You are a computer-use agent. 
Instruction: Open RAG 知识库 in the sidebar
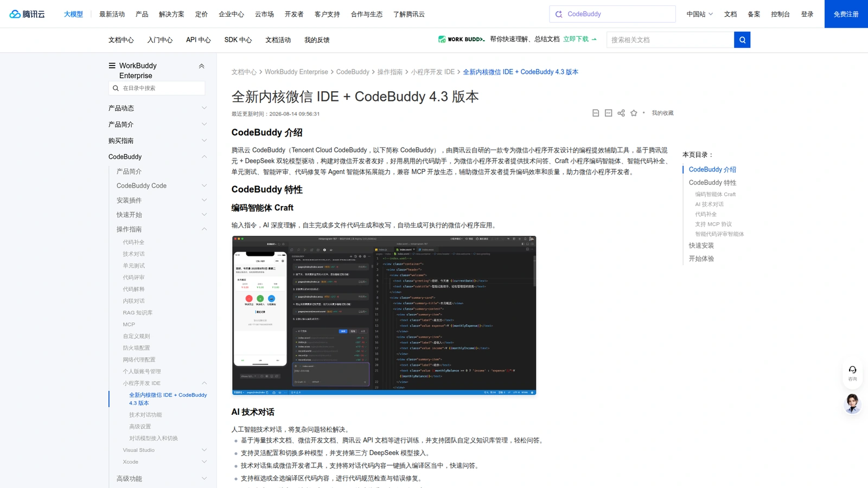(x=137, y=313)
